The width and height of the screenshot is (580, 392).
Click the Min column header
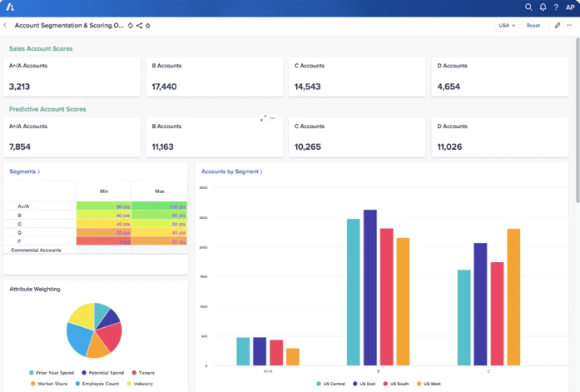pos(104,191)
